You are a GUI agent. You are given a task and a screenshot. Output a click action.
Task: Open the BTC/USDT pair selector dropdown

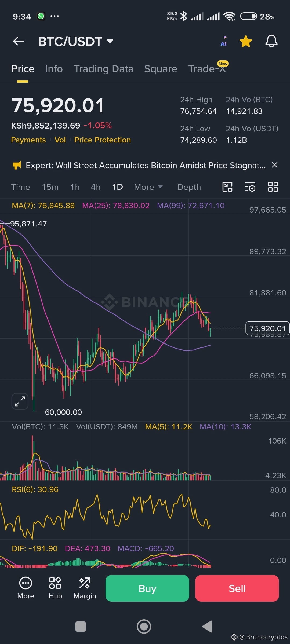76,42
